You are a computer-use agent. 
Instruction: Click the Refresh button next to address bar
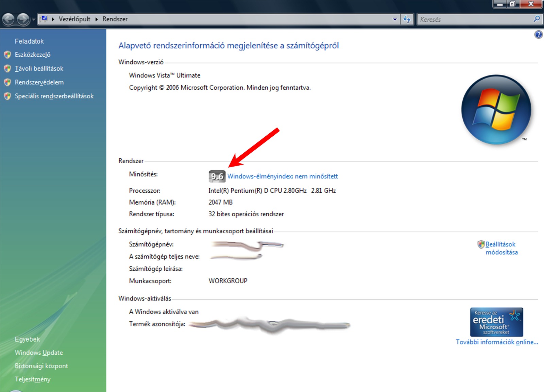[407, 19]
